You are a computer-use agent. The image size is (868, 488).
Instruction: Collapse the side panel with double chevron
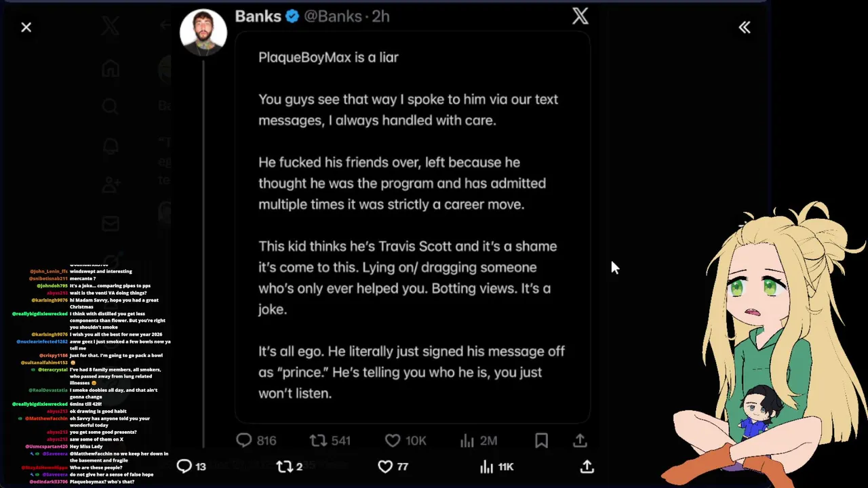coord(745,27)
